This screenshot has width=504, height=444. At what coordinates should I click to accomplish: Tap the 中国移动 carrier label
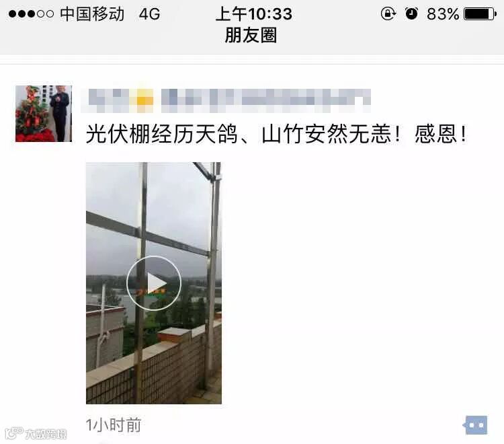tap(92, 14)
